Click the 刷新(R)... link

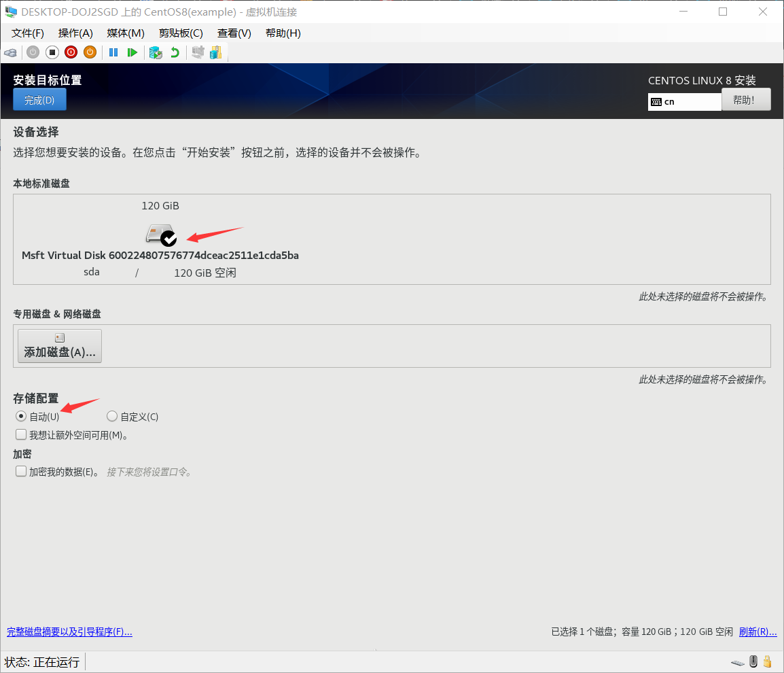tap(758, 632)
